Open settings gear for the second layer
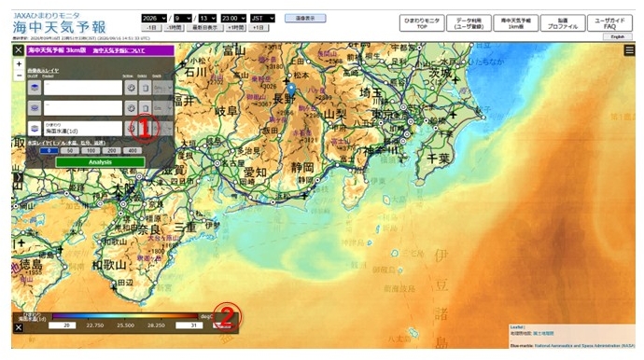The width and height of the screenshot is (644, 360). click(131, 108)
